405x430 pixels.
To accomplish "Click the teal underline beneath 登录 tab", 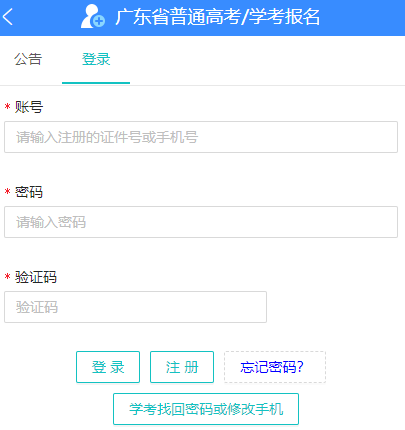I will coord(96,83).
